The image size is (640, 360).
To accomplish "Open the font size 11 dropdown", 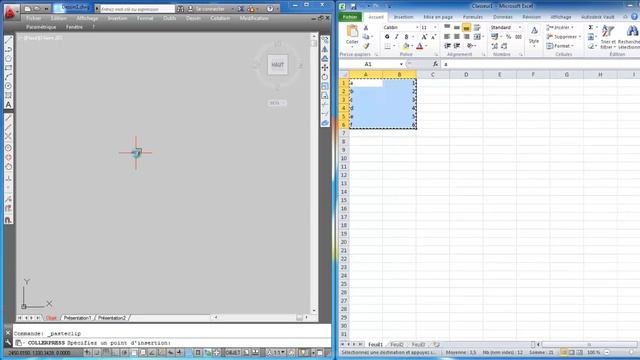I will point(435,27).
